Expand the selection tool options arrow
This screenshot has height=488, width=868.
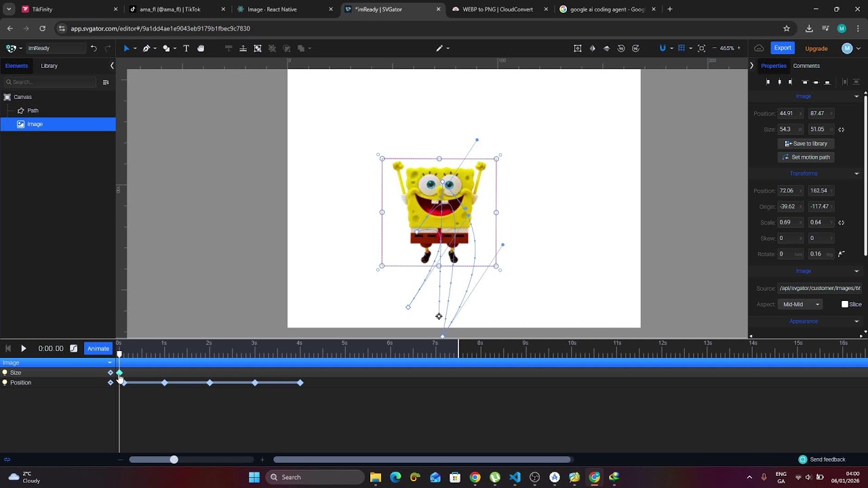(135, 48)
